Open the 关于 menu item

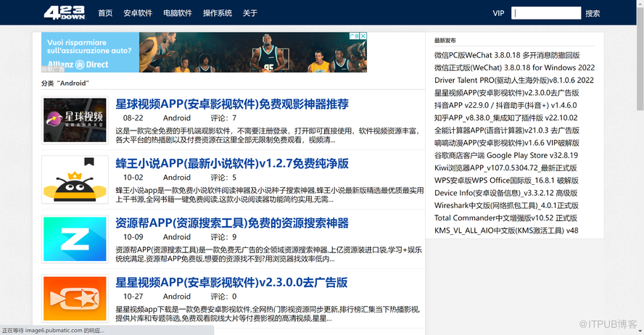coord(249,13)
